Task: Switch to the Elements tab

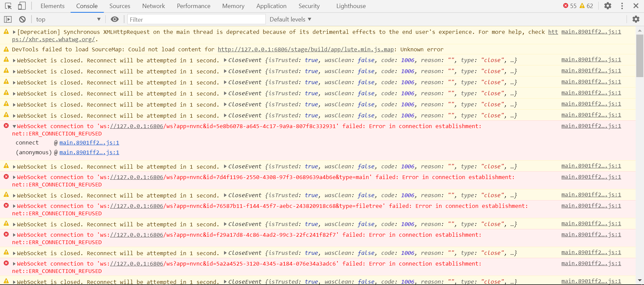Action: 52,6
